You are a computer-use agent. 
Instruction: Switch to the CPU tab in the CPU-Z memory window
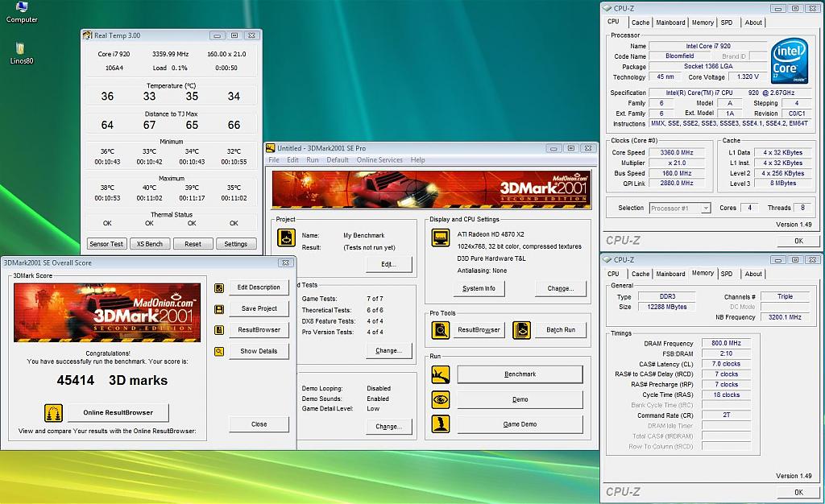pos(613,274)
